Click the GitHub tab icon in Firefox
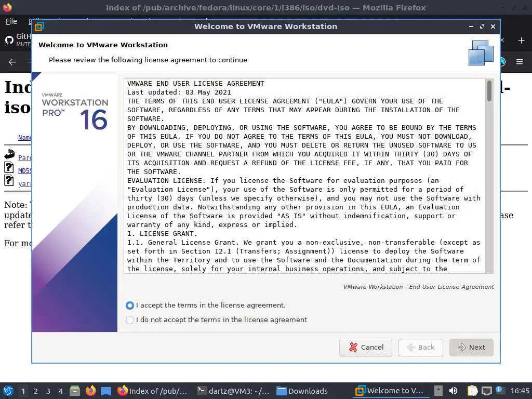532x399 pixels. (x=9, y=41)
